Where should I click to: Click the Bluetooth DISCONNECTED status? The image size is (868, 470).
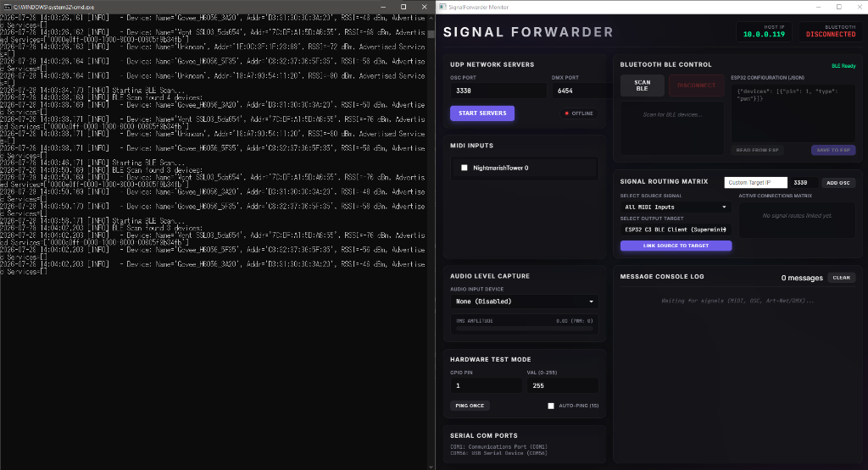point(831,34)
